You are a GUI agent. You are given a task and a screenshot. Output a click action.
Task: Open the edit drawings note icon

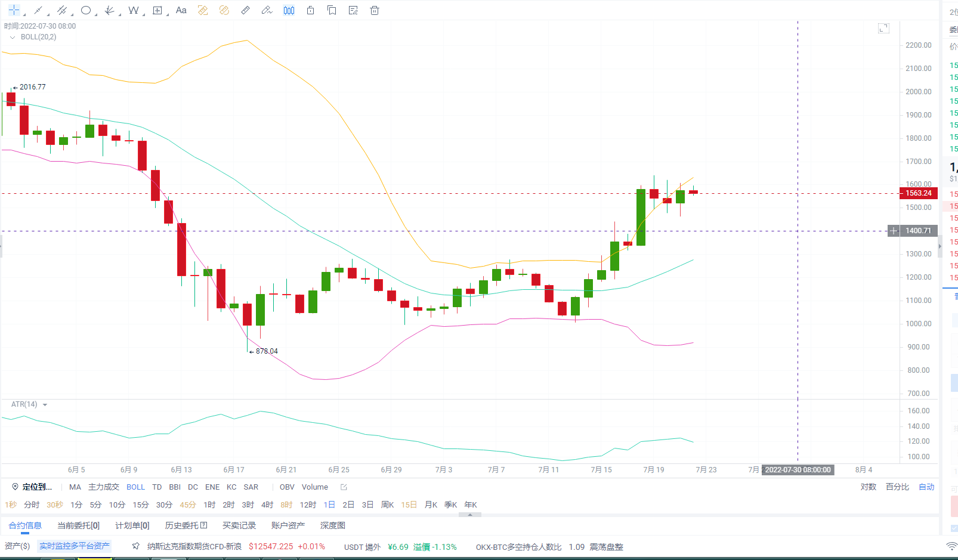click(x=353, y=10)
